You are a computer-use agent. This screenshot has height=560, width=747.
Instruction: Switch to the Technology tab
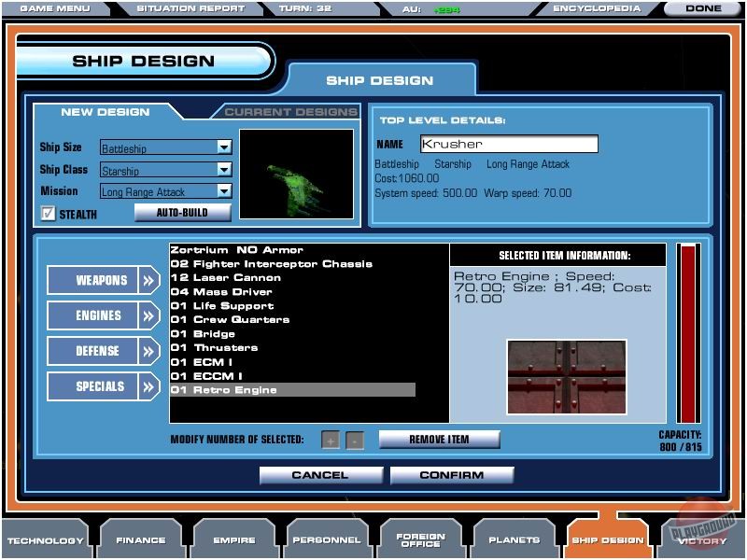coord(44,539)
